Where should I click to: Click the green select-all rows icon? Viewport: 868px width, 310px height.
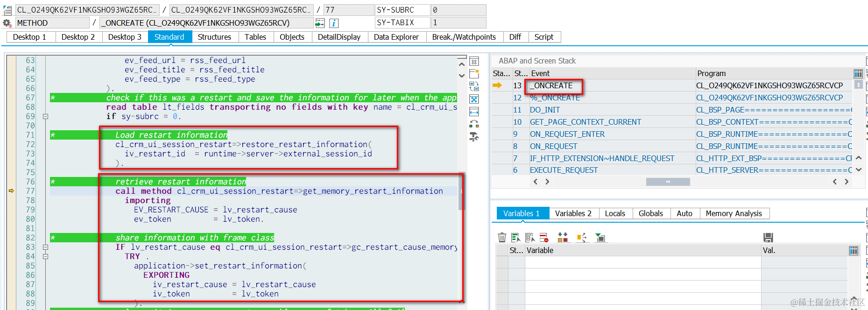[x=515, y=238]
